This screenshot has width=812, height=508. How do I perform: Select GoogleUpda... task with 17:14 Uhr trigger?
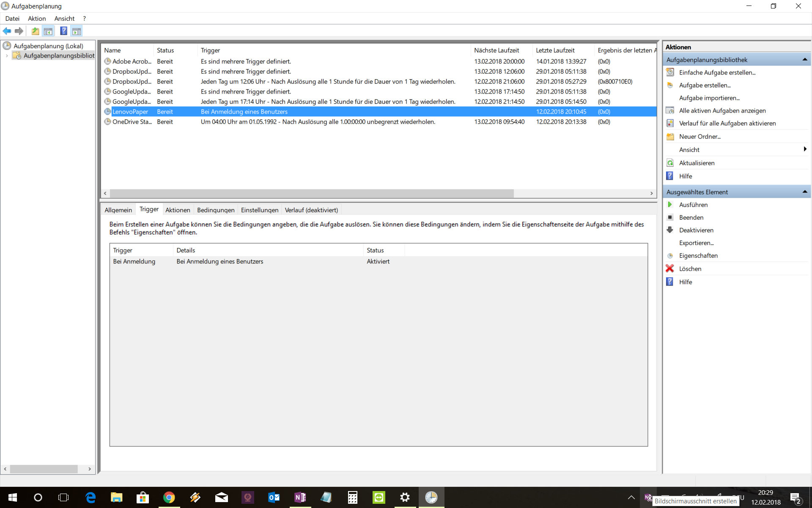point(379,102)
